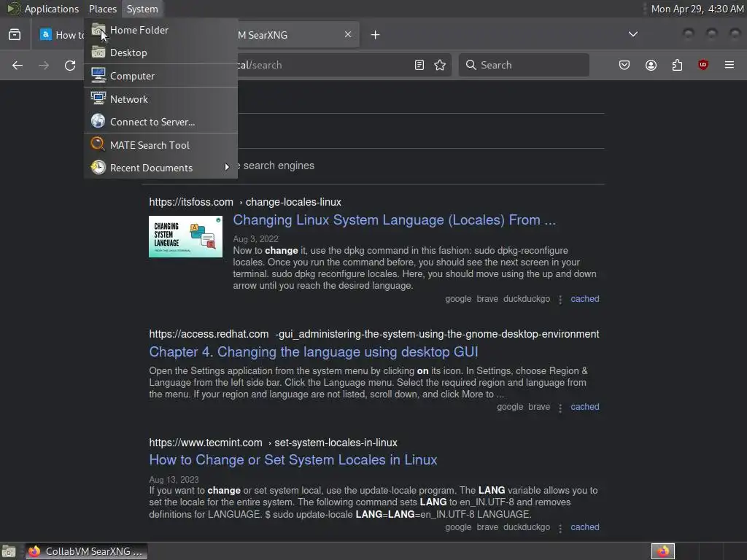Screen dimensions: 747x560
Task: Toggle reader view icon in address bar
Action: point(419,65)
